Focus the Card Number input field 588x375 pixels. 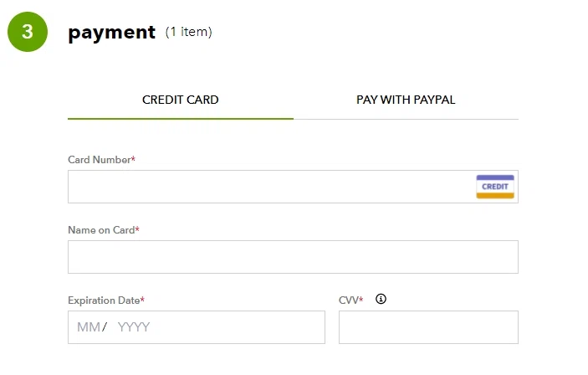tap(268, 187)
